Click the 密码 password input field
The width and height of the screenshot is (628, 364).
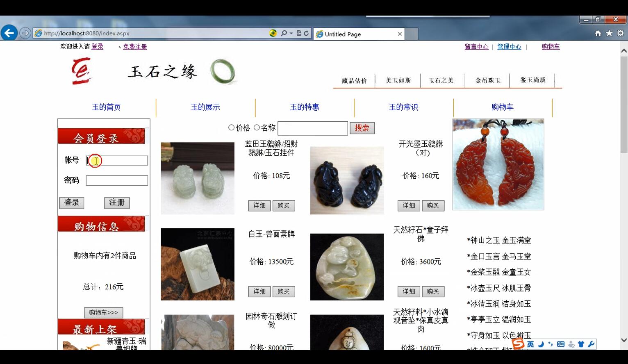click(117, 180)
